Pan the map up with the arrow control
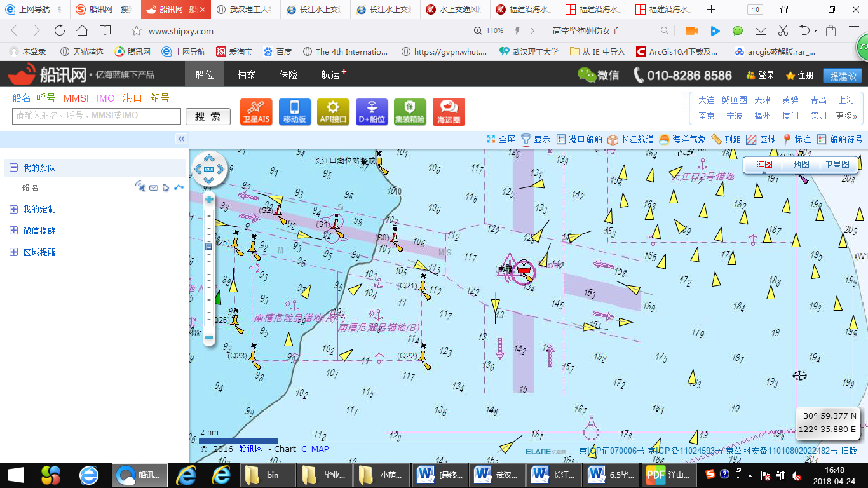 pyautogui.click(x=209, y=159)
